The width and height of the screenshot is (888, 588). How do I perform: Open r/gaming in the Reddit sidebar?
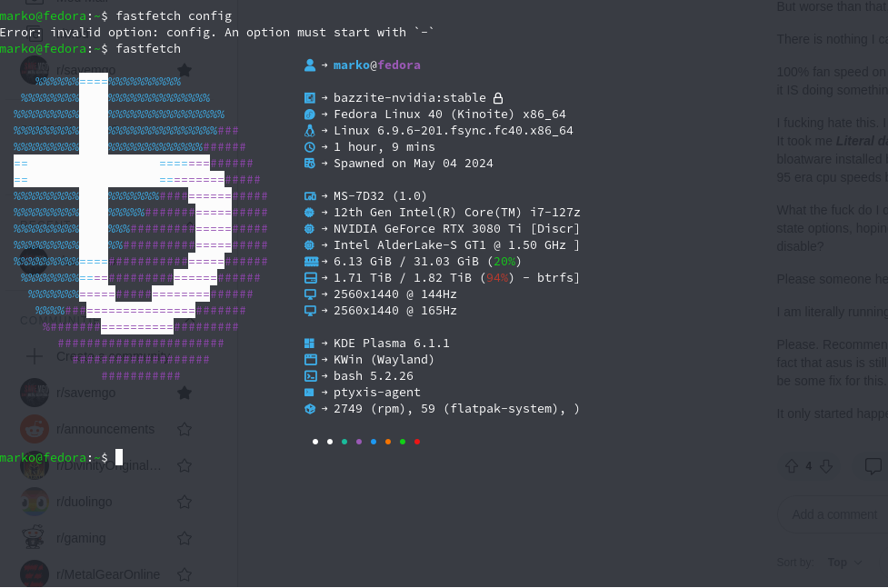tap(81, 538)
